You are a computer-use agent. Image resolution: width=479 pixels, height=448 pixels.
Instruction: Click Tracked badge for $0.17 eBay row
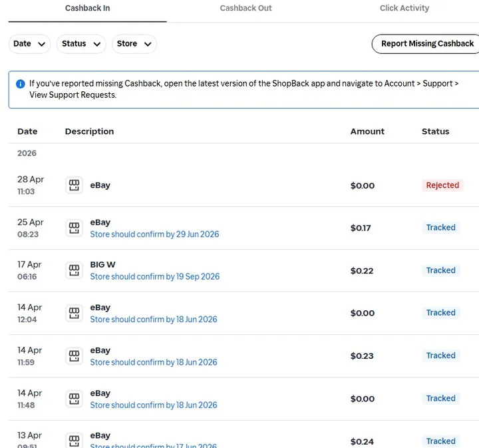click(440, 228)
